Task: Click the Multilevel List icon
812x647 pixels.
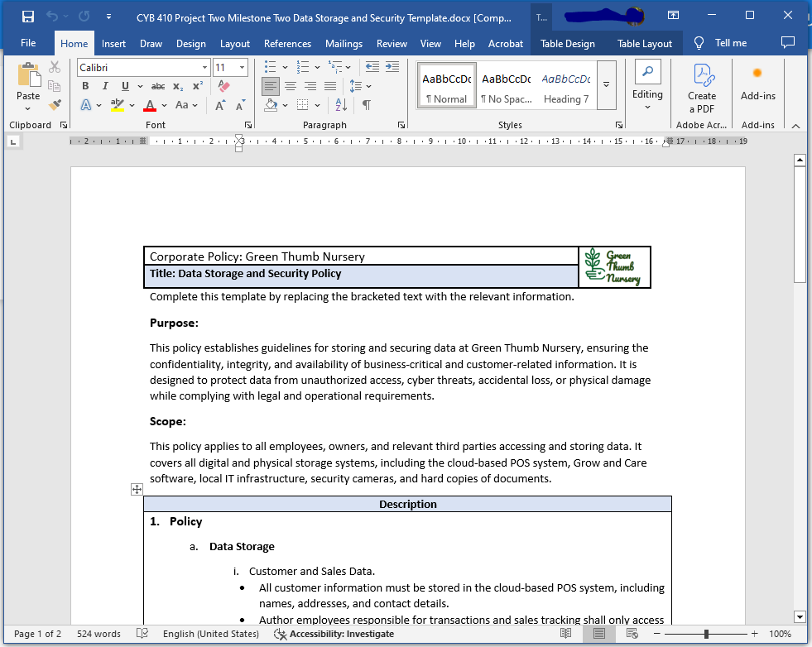Action: coord(335,67)
